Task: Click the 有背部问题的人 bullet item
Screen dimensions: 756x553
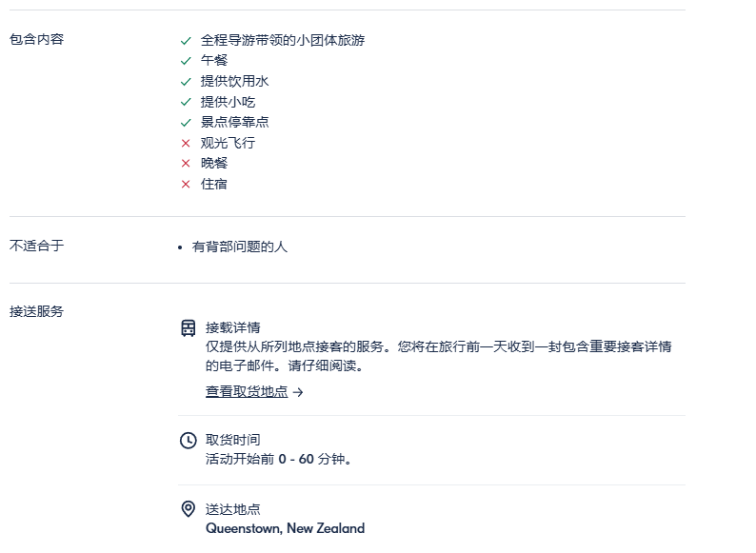Action: click(240, 247)
